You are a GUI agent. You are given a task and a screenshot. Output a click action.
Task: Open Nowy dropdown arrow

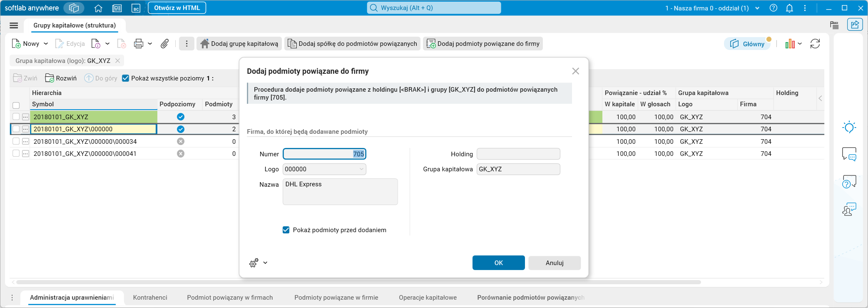[x=46, y=44]
